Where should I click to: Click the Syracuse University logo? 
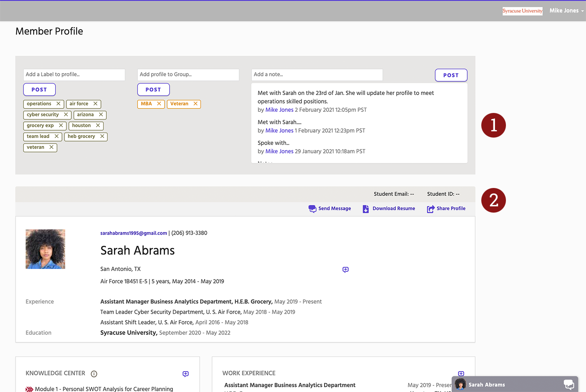click(522, 11)
